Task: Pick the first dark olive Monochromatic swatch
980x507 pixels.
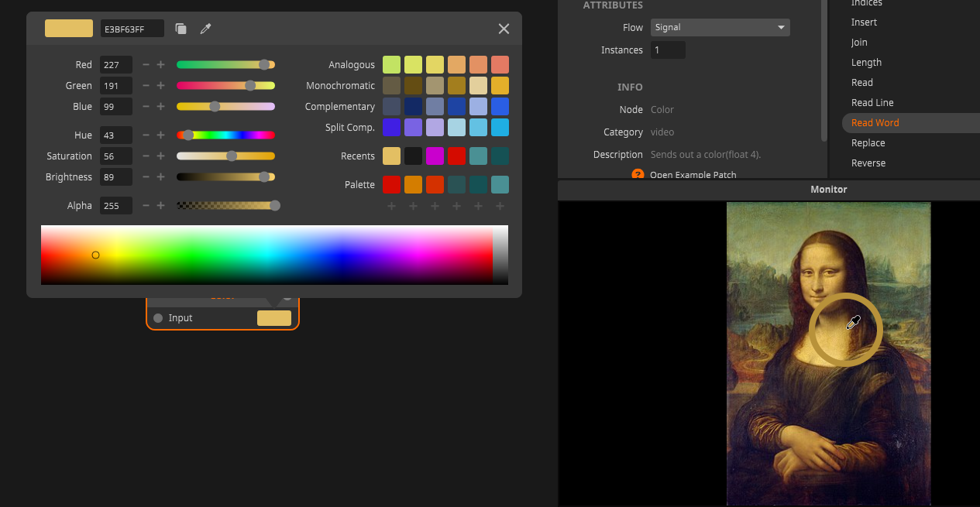Action: (391, 86)
